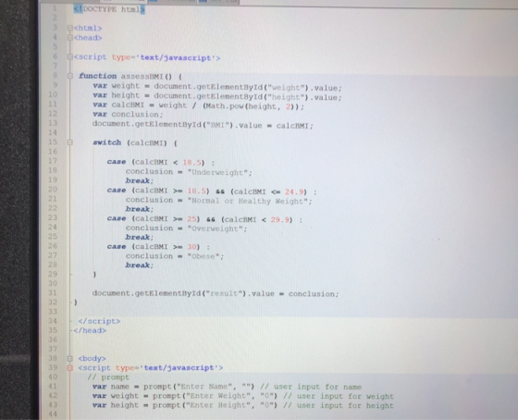Image resolution: width=518 pixels, height=420 pixels.
Task: Collapse the <body> fold marker on line 38
Action: (x=69, y=359)
